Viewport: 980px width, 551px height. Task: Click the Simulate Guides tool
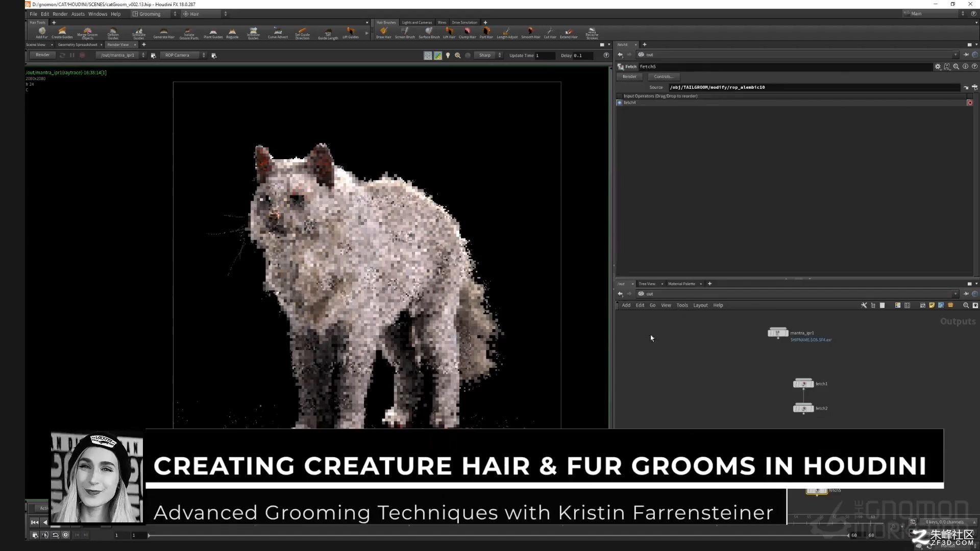139,33
